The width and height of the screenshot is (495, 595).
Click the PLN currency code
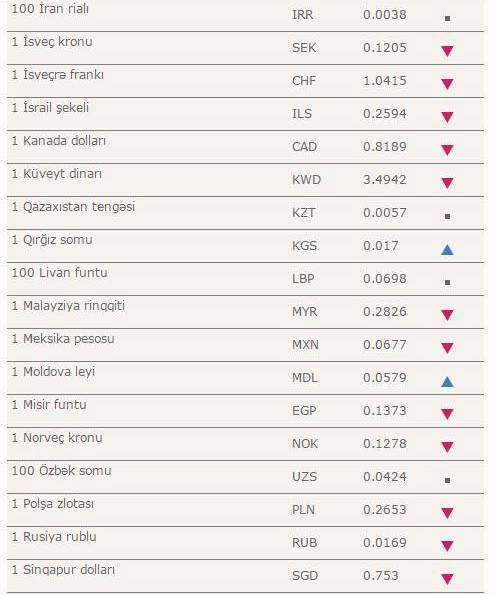(303, 510)
